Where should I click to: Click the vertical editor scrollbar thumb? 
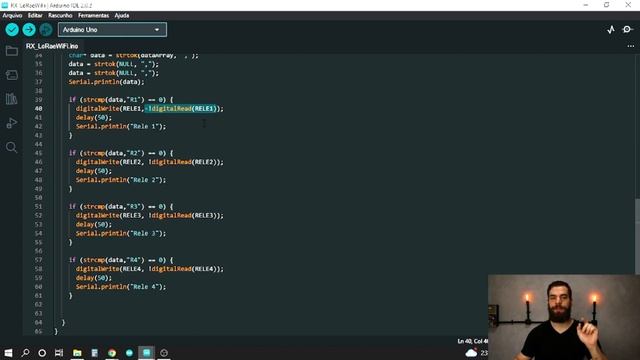tap(637, 237)
